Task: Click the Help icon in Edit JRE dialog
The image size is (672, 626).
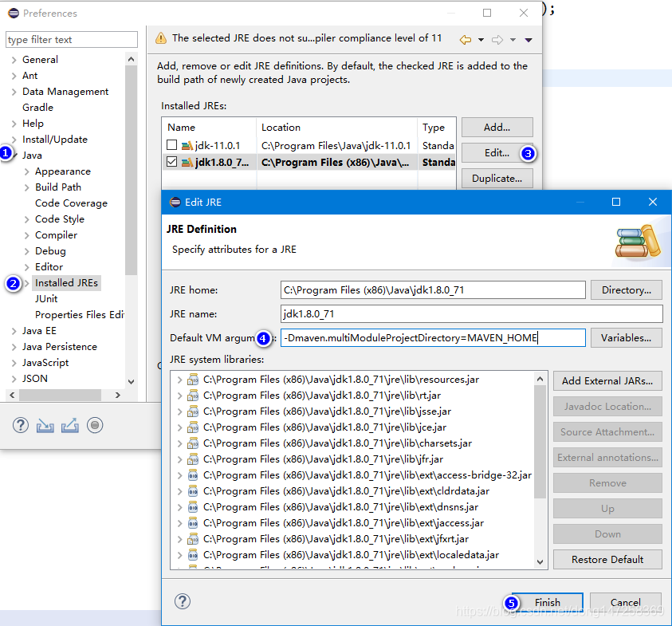Action: pos(183,601)
